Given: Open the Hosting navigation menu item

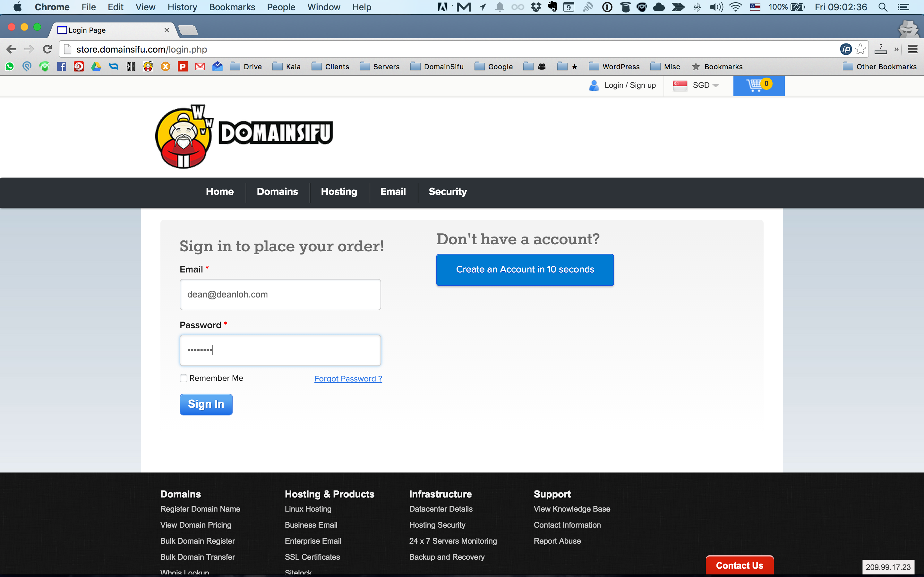Looking at the screenshot, I should click(339, 192).
